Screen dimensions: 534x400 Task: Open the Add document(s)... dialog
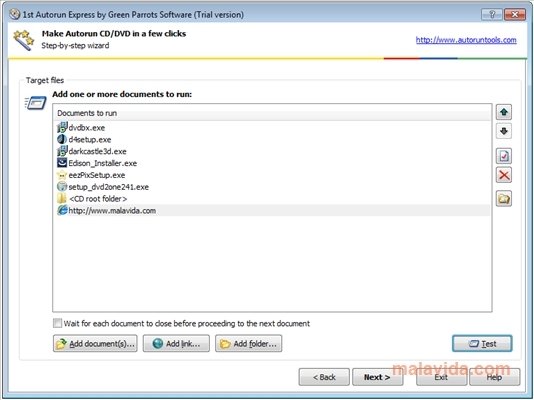click(x=95, y=343)
